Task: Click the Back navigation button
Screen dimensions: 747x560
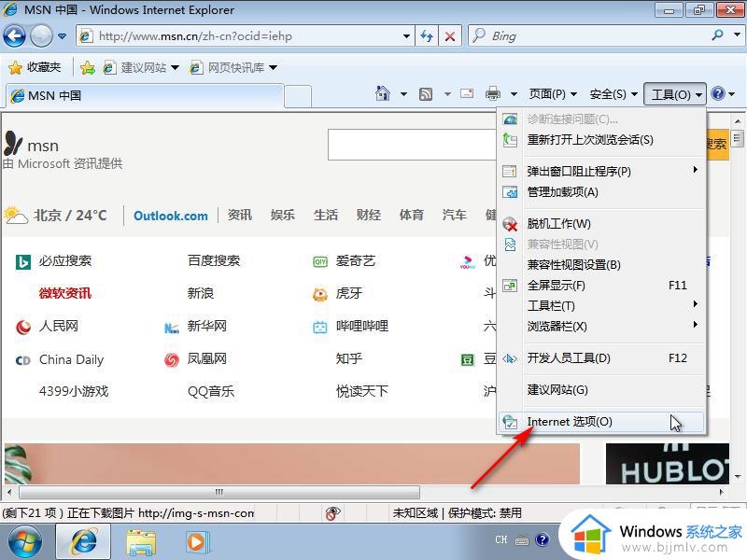Action: (x=14, y=35)
